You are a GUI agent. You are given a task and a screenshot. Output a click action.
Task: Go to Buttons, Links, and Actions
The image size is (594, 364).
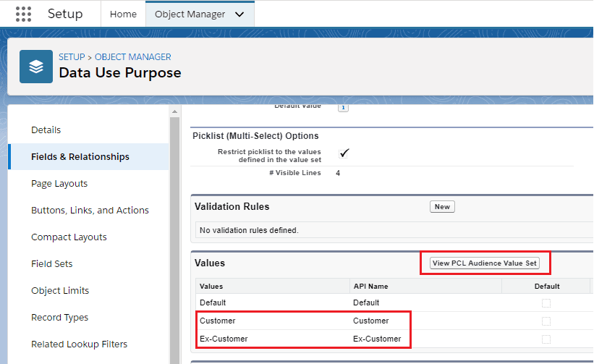click(90, 211)
